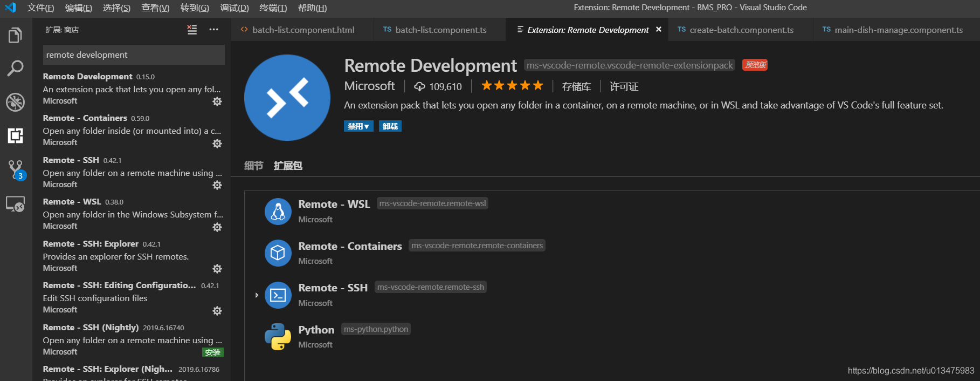Open gear menu for Remote - SSH: Explorer
Image resolution: width=980 pixels, height=381 pixels.
tap(217, 269)
